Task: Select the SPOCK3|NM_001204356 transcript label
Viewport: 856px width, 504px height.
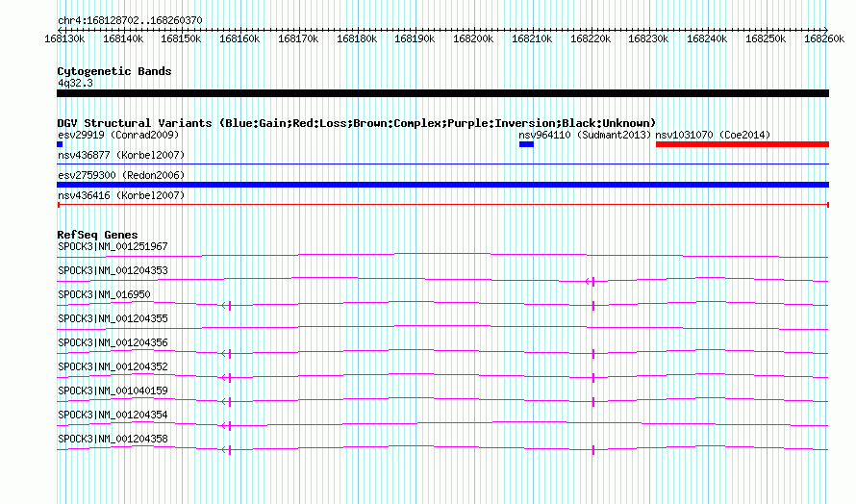Action: coord(113,343)
